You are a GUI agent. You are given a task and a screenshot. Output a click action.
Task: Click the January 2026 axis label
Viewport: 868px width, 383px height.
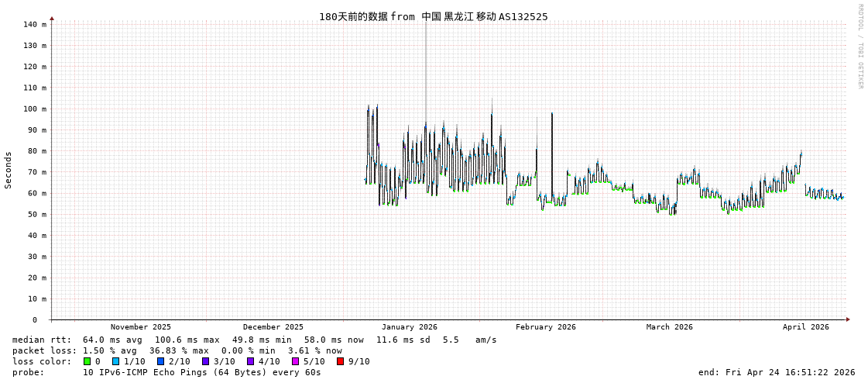[409, 327]
